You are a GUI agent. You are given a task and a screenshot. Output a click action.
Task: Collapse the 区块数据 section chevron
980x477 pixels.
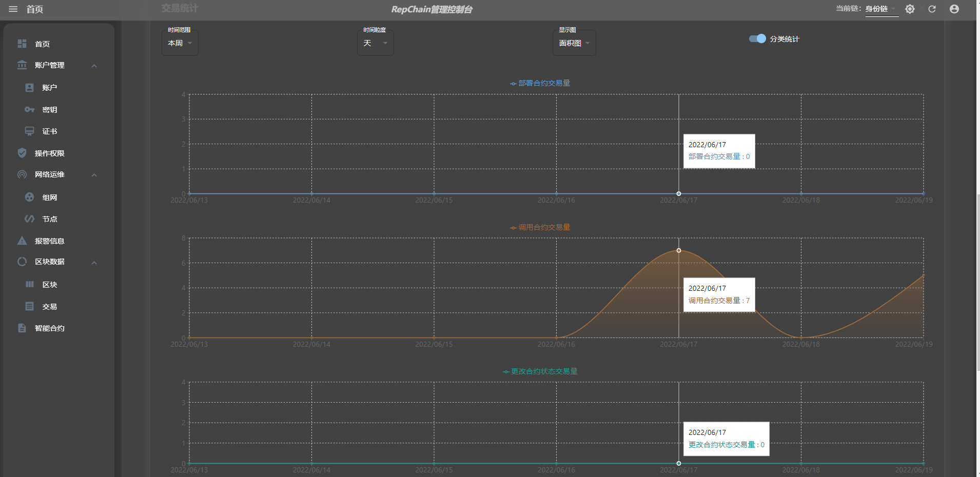(x=94, y=263)
